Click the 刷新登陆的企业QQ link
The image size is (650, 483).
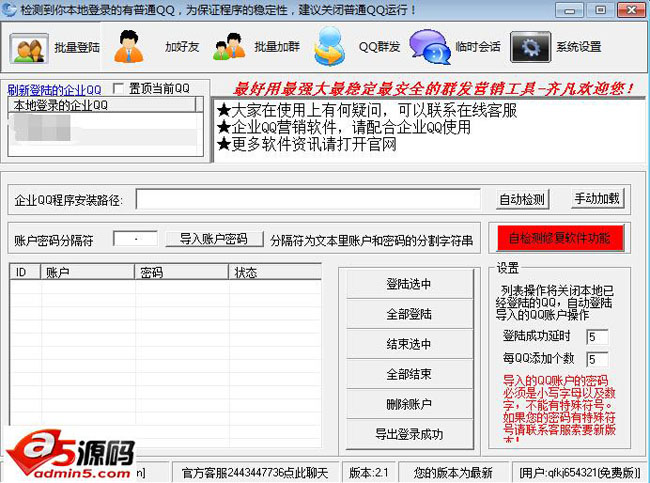(54, 88)
